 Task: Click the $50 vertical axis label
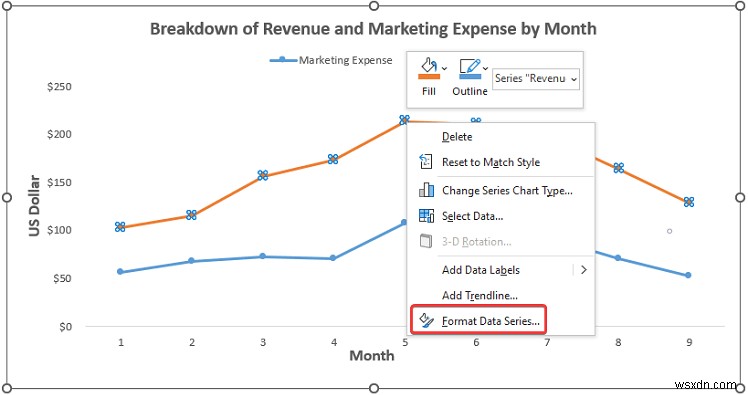pos(62,279)
